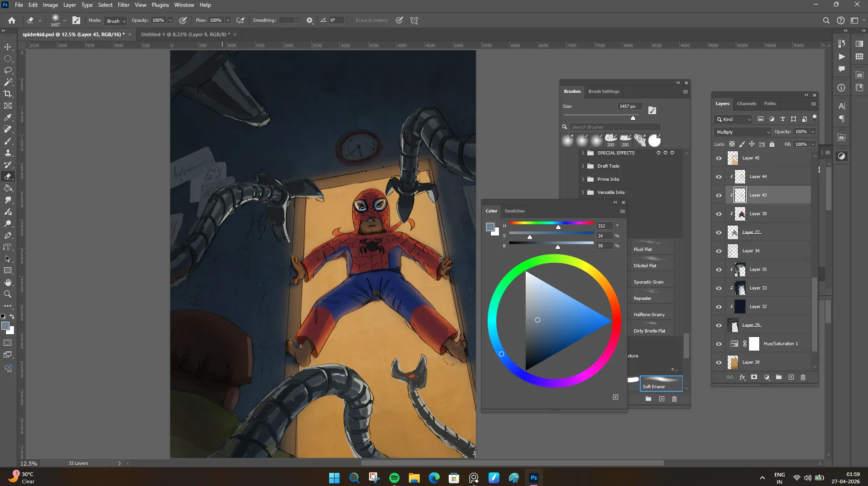
Task: Click foreground color swatch in Color panel
Action: click(x=490, y=227)
